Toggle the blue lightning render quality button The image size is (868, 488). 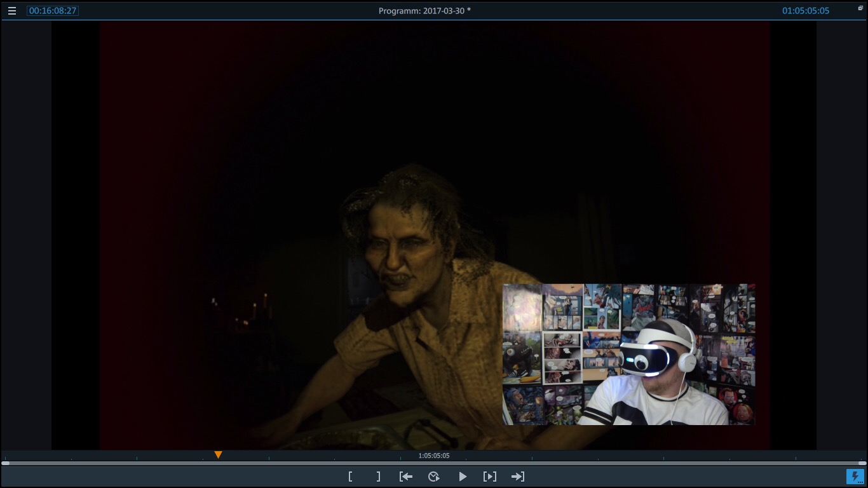(855, 477)
